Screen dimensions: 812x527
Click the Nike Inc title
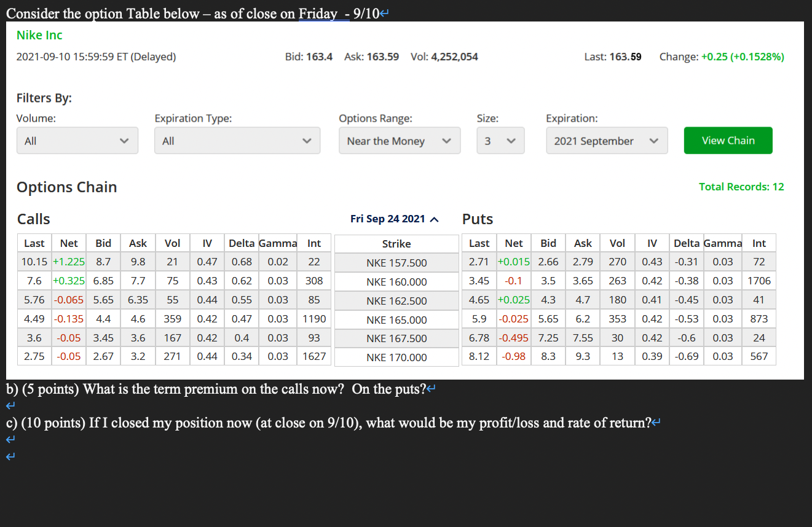tap(39, 36)
